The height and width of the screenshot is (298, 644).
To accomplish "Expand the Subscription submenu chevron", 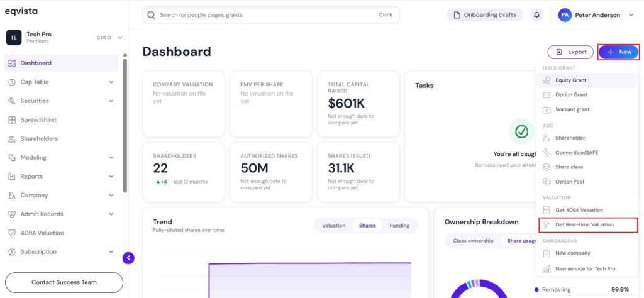I will click(111, 252).
